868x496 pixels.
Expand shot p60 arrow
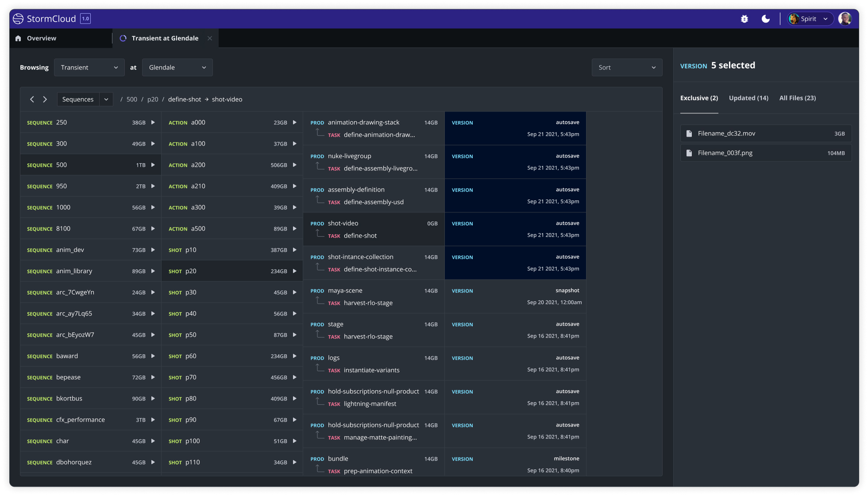point(294,356)
